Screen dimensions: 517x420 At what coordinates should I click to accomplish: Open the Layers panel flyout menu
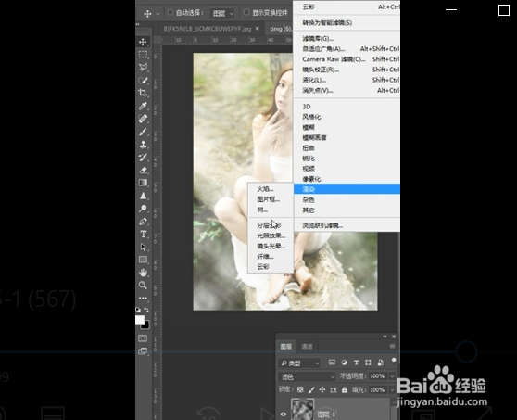click(x=392, y=346)
